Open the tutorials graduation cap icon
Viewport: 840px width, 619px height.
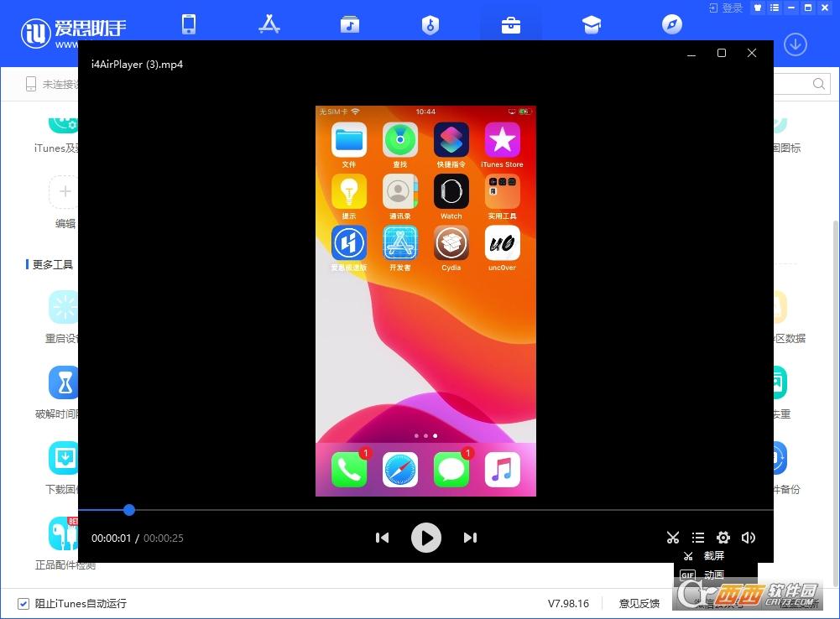coord(592,24)
